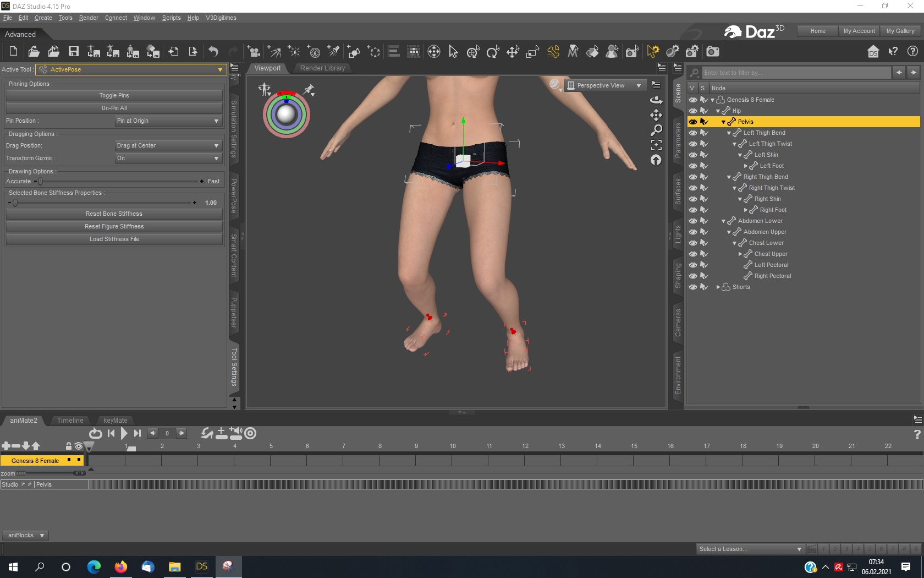Hide the Left Foot node visibility eye
Image resolution: width=924 pixels, height=578 pixels.
pos(693,166)
